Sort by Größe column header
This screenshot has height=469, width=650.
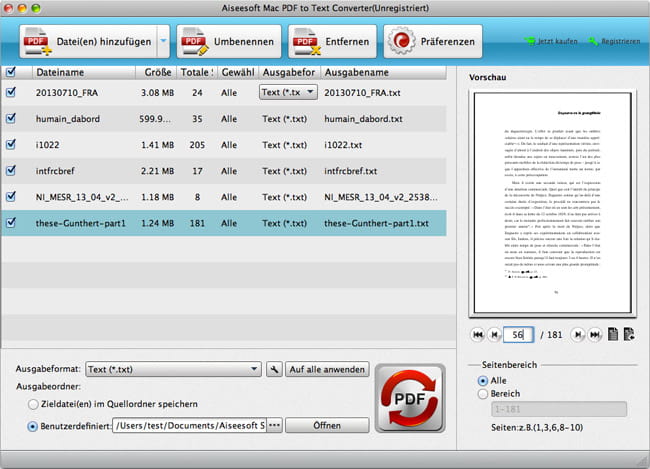point(156,72)
